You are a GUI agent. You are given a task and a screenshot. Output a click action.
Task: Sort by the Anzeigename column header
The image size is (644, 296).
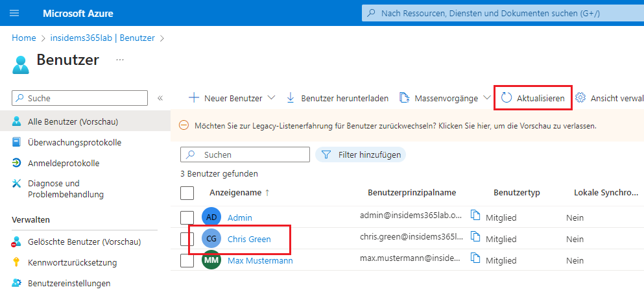tap(235, 193)
